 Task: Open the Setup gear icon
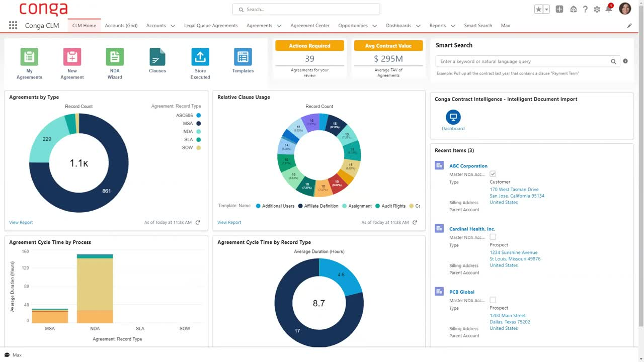click(597, 9)
